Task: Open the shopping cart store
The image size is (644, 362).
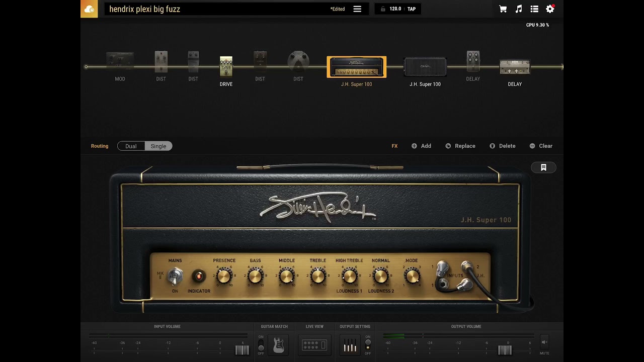Action: click(x=503, y=9)
